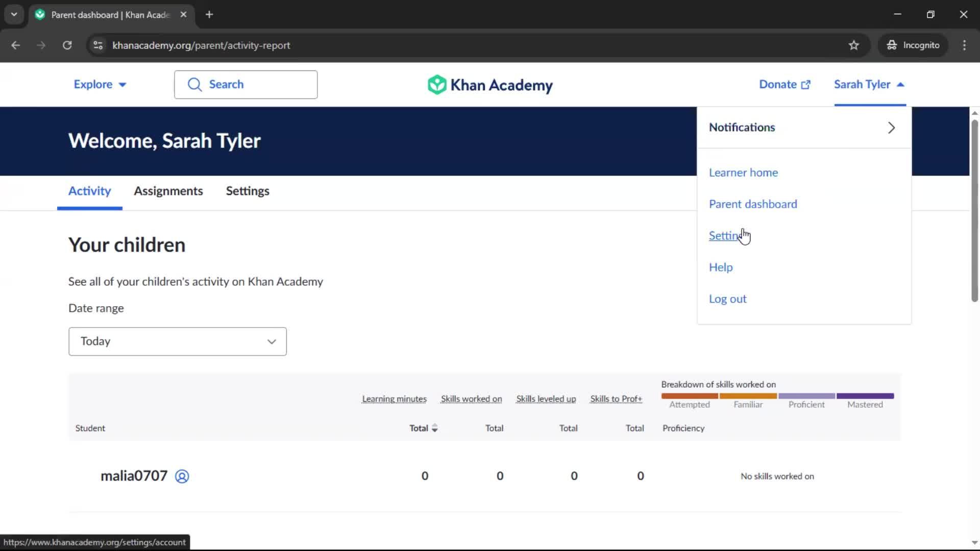Minimize the browser window
980x551 pixels.
(x=897, y=15)
